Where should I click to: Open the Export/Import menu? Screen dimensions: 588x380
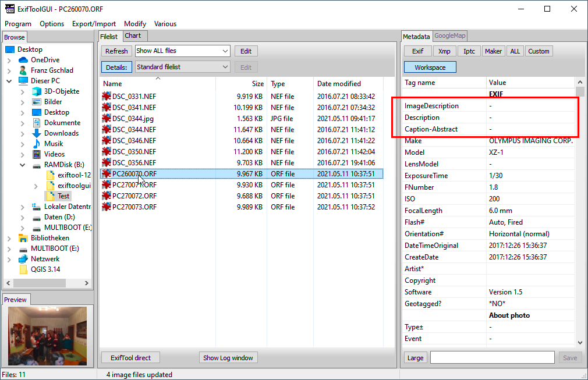point(94,24)
